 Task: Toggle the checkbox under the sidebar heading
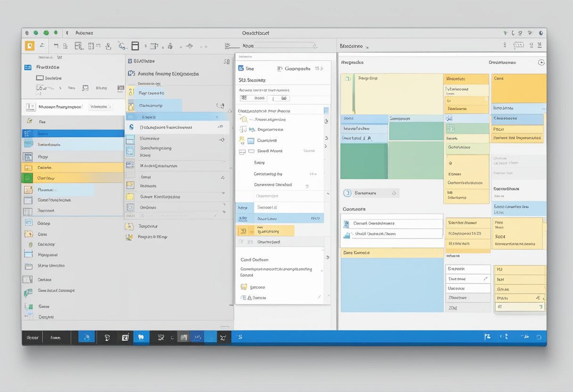coord(40,78)
